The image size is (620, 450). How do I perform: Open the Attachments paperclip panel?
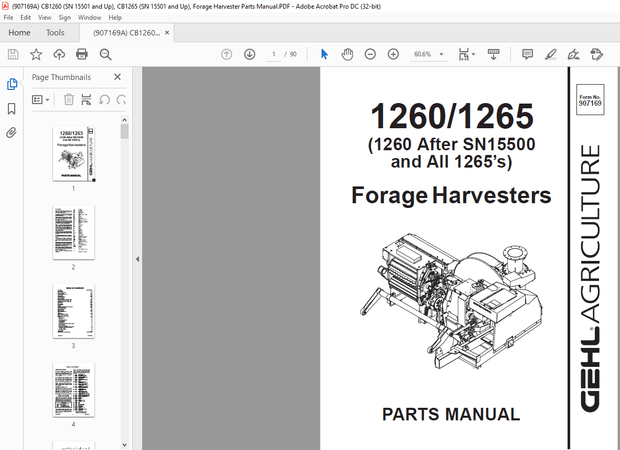pos(11,132)
